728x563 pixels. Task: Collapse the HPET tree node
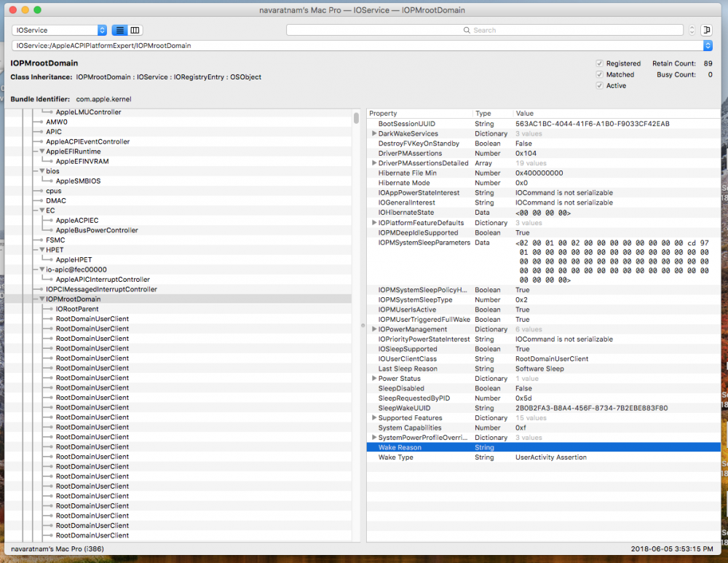(x=41, y=250)
